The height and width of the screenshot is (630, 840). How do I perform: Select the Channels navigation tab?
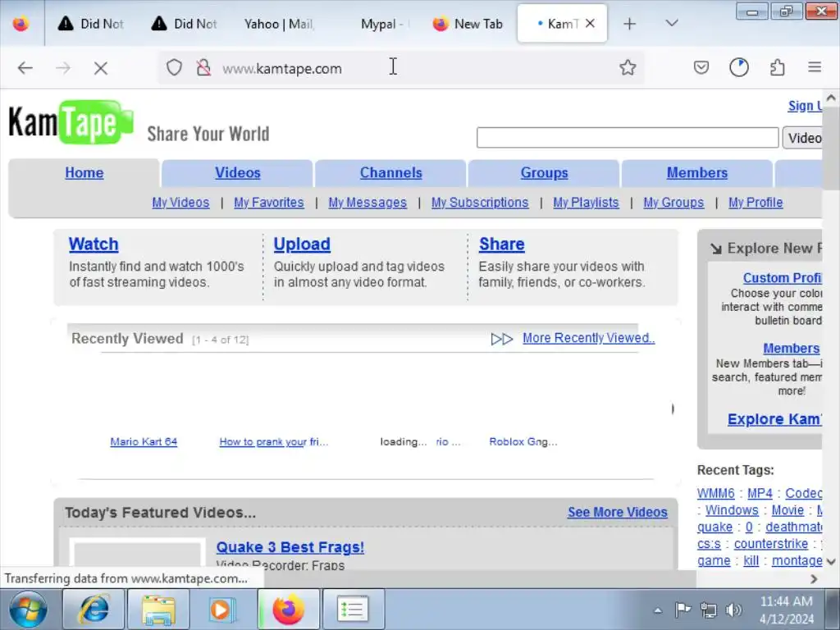pos(391,172)
